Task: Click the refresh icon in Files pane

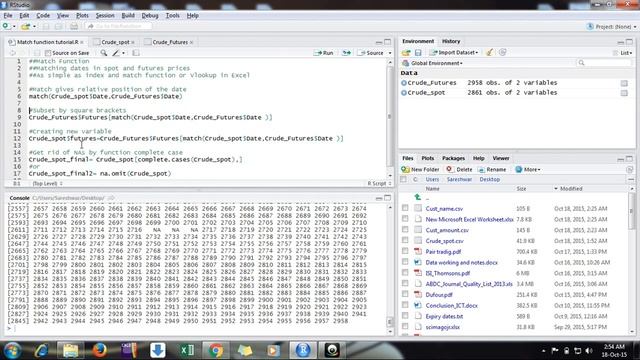Action: coord(629,169)
